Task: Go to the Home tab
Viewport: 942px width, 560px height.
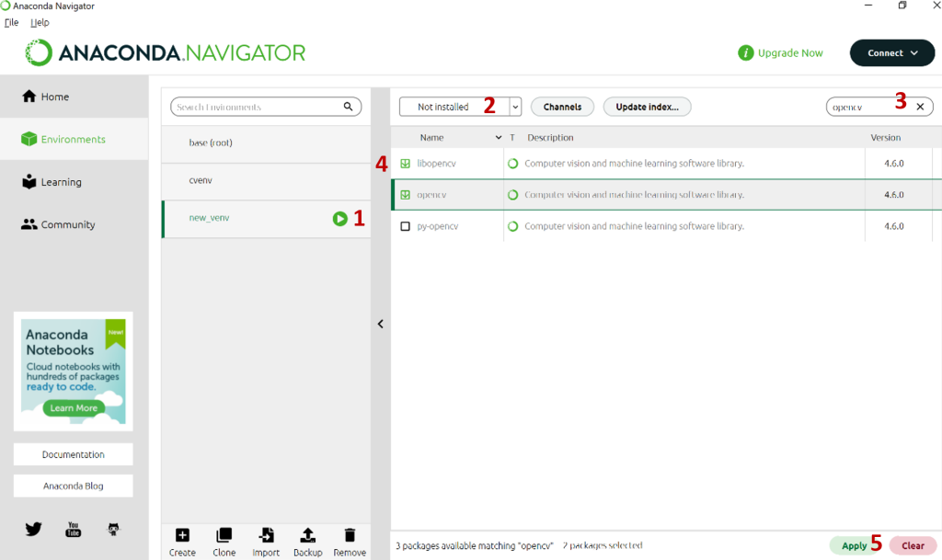Action: click(x=74, y=96)
